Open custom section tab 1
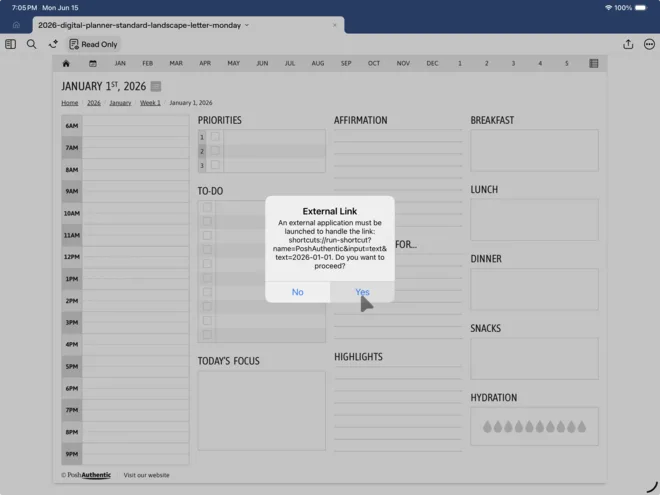 pos(460,64)
